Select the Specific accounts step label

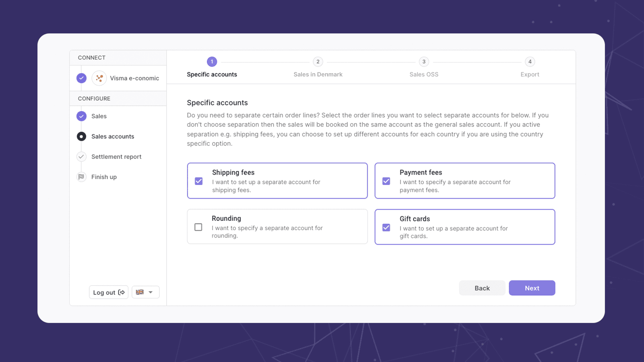point(212,74)
